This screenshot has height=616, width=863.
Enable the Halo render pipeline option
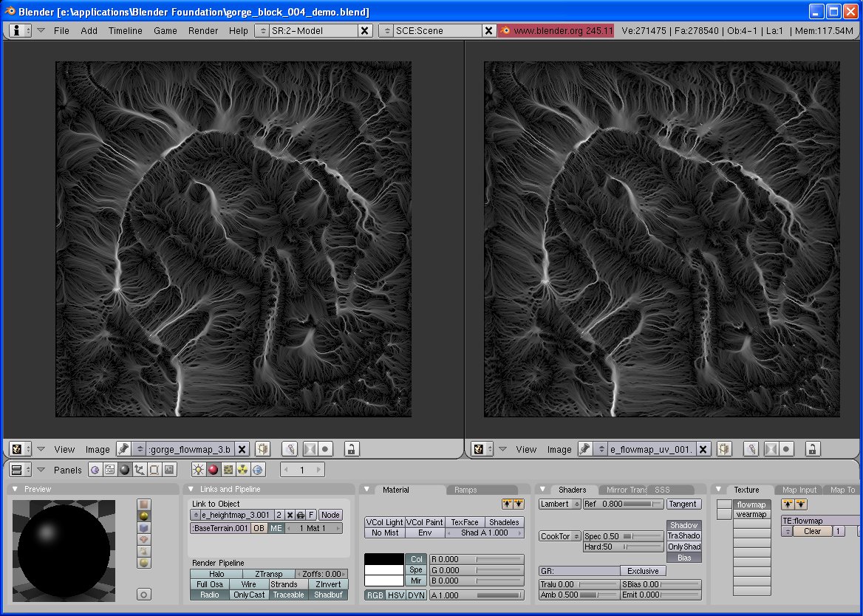click(x=216, y=574)
